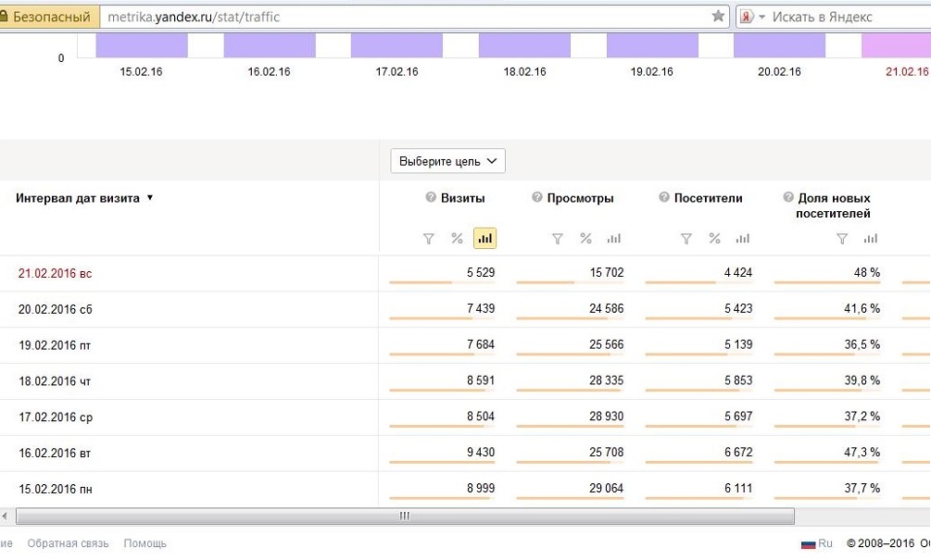Viewport: 931px width, 560px height.
Task: Toggle the highlighted chart icon under Визиты
Action: 484,239
